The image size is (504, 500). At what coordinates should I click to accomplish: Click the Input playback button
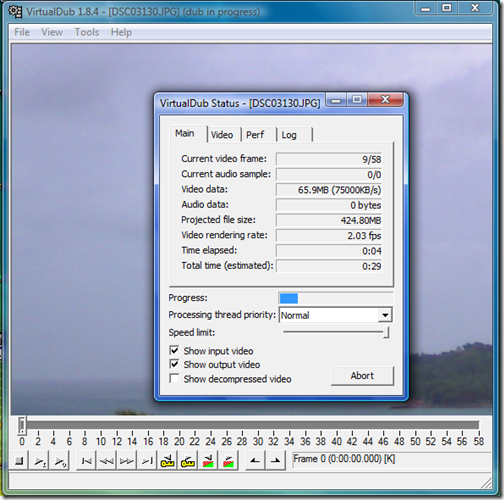39,461
